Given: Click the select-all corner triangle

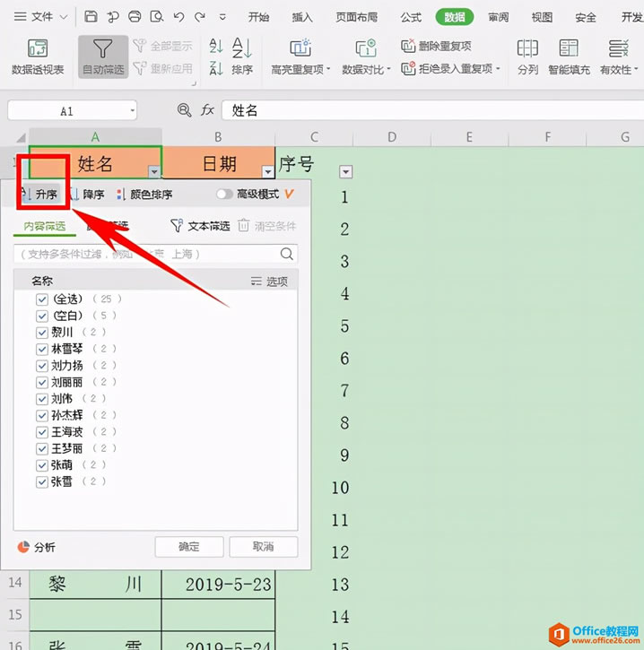Looking at the screenshot, I should [20, 137].
